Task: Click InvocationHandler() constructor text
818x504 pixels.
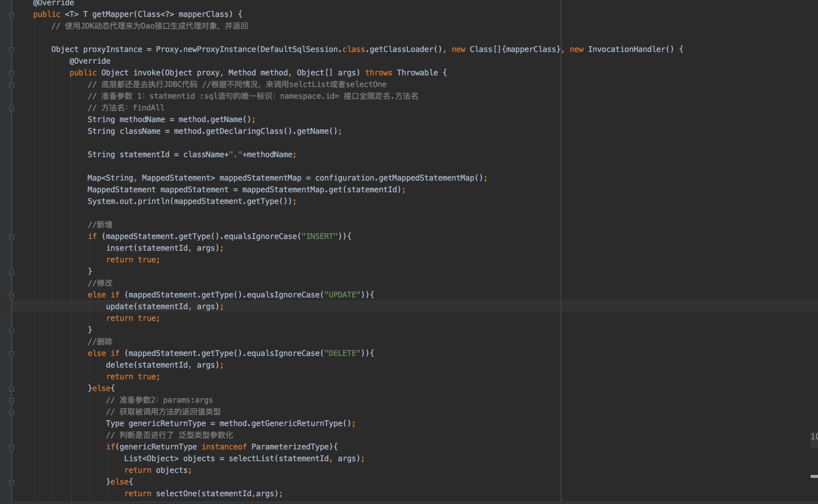Action: (631, 49)
